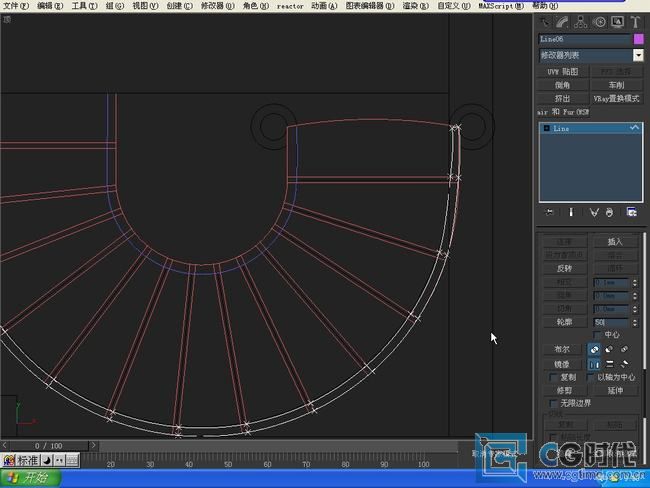650x488 pixels.
Task: Open the IME soft keyboard icon
Action: click(x=73, y=460)
